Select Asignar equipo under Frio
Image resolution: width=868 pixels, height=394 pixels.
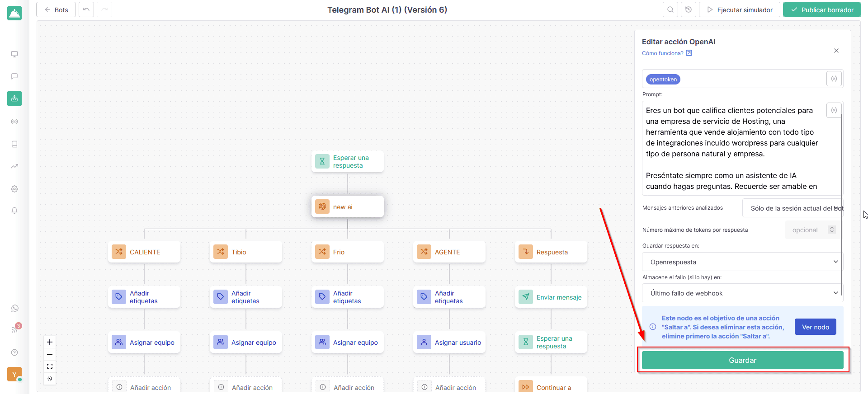[348, 342]
